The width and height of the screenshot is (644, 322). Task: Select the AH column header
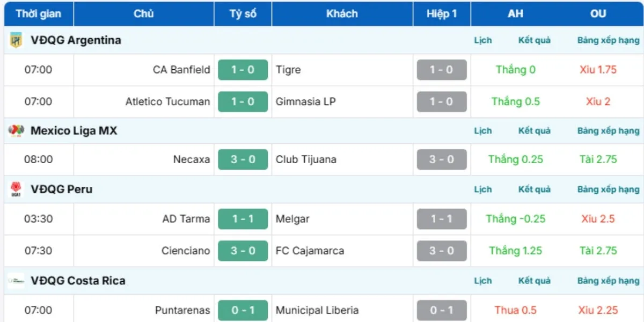coord(515,14)
